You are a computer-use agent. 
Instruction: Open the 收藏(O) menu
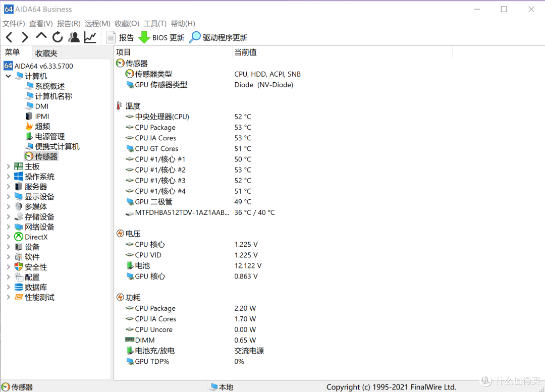tap(127, 24)
